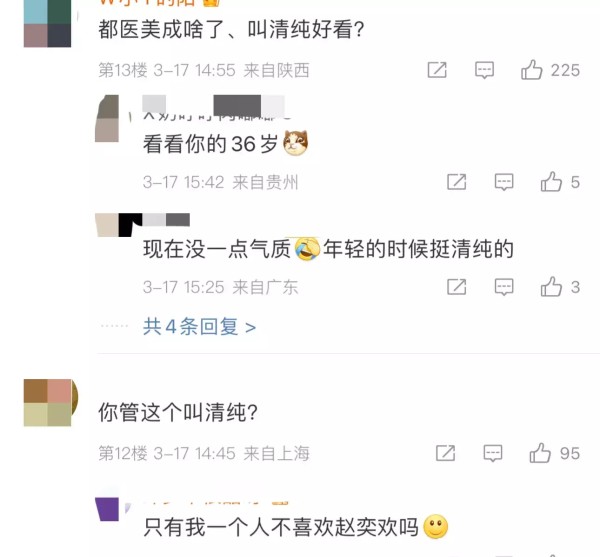Like the 13th floor comment with 225 likes
Screen dimensions: 600x557
click(x=532, y=70)
